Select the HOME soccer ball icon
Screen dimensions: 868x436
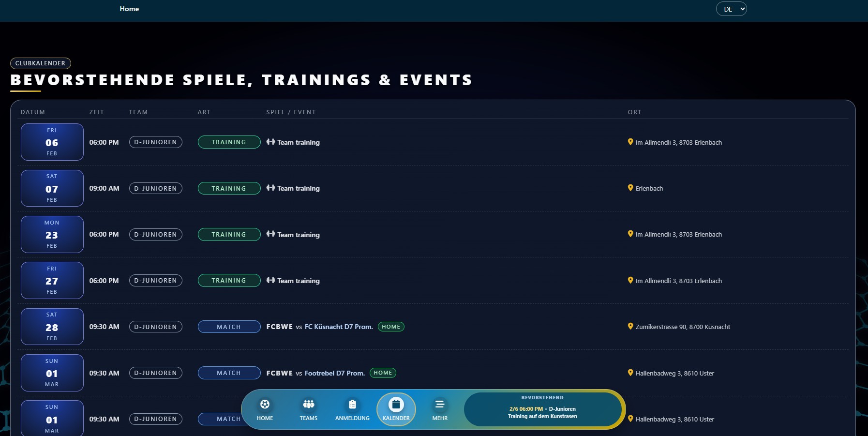(264, 404)
